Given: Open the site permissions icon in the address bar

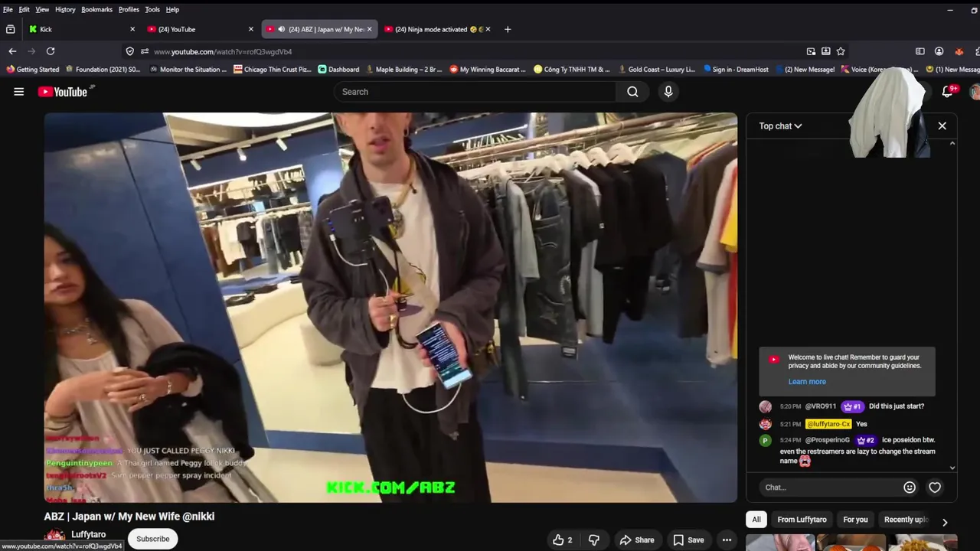Looking at the screenshot, I should tap(145, 51).
